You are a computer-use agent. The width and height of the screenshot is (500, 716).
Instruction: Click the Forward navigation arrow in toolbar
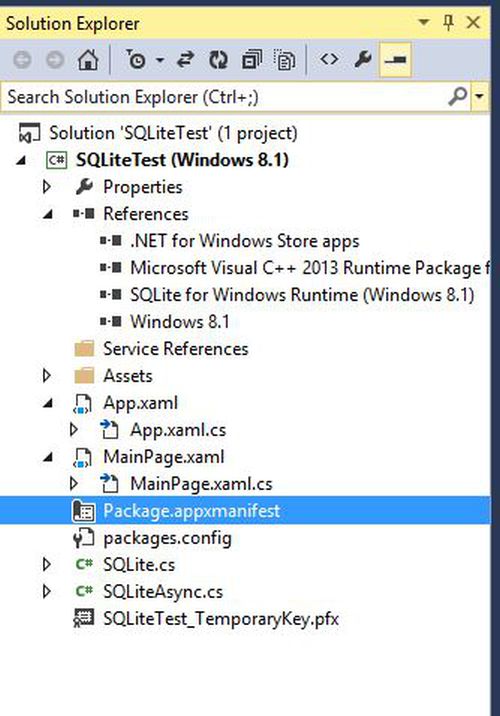[x=55, y=60]
